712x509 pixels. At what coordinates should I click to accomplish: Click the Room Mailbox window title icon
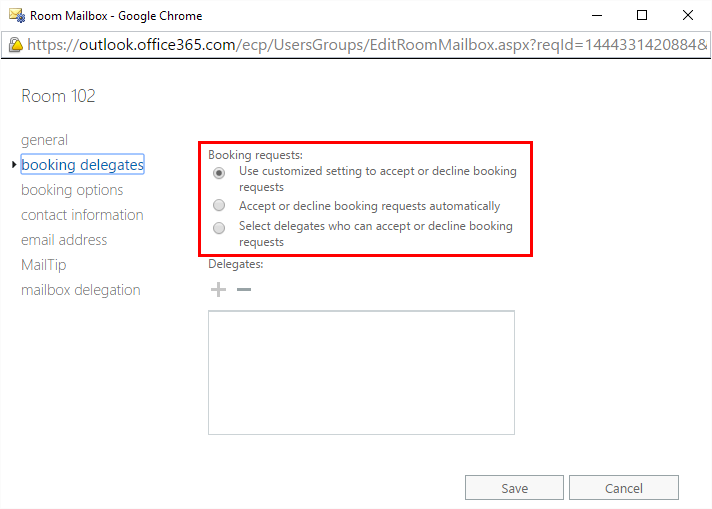(14, 15)
